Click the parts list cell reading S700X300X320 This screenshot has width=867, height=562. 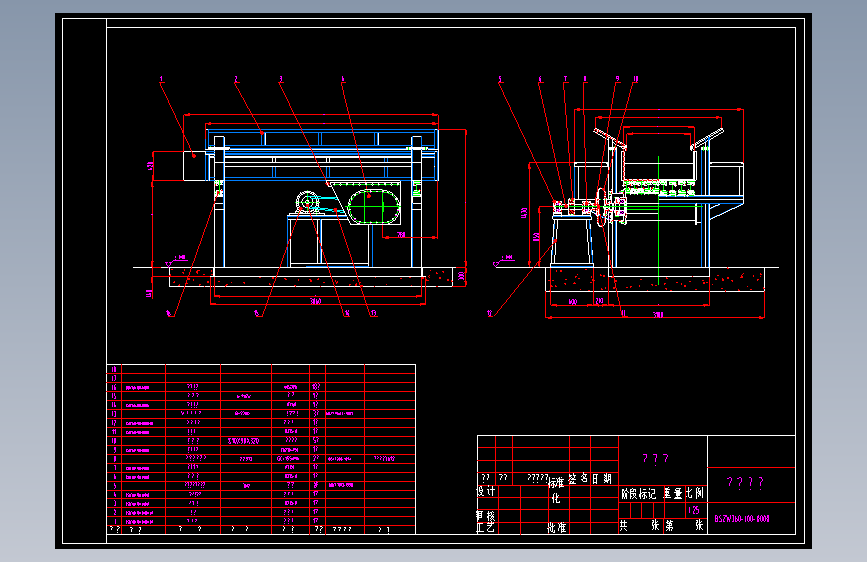click(x=243, y=441)
